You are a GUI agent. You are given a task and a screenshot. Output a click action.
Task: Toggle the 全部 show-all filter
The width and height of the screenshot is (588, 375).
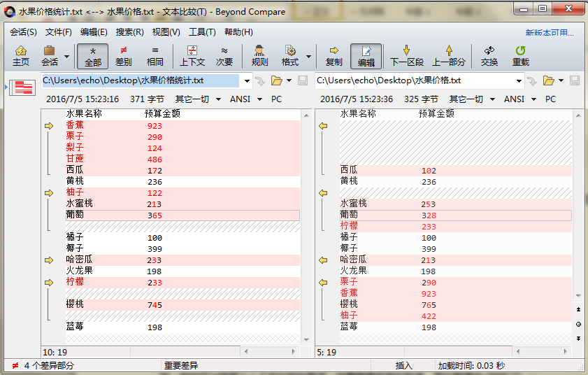pos(92,56)
